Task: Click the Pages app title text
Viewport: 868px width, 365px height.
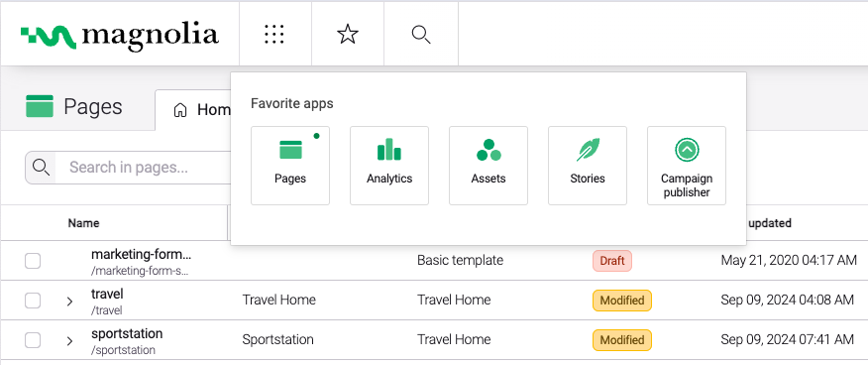Action: click(93, 106)
